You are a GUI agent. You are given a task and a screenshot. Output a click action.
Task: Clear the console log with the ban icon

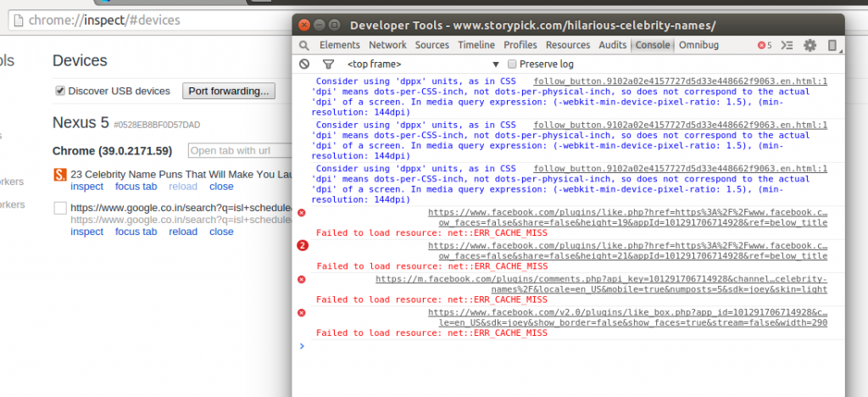(304, 64)
